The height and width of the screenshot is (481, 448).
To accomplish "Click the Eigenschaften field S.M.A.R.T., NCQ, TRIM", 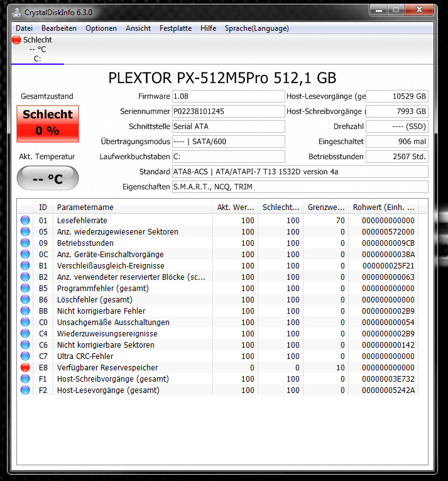I will [300, 187].
